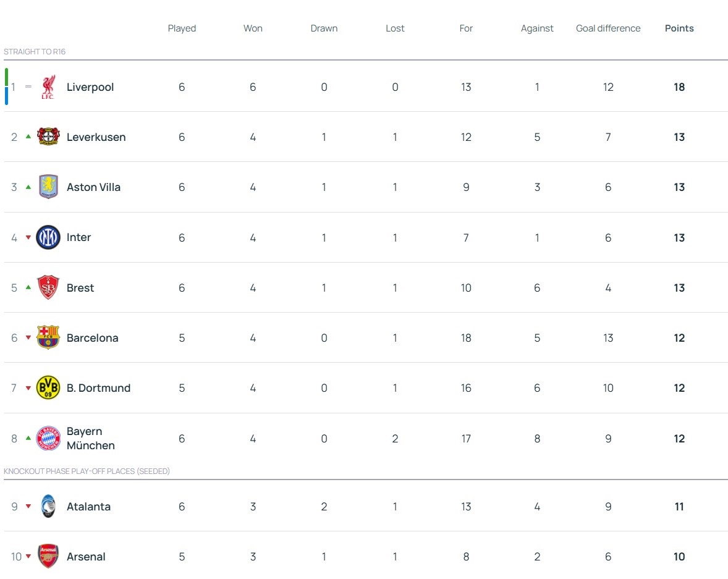Click the Played column header

[182, 28]
